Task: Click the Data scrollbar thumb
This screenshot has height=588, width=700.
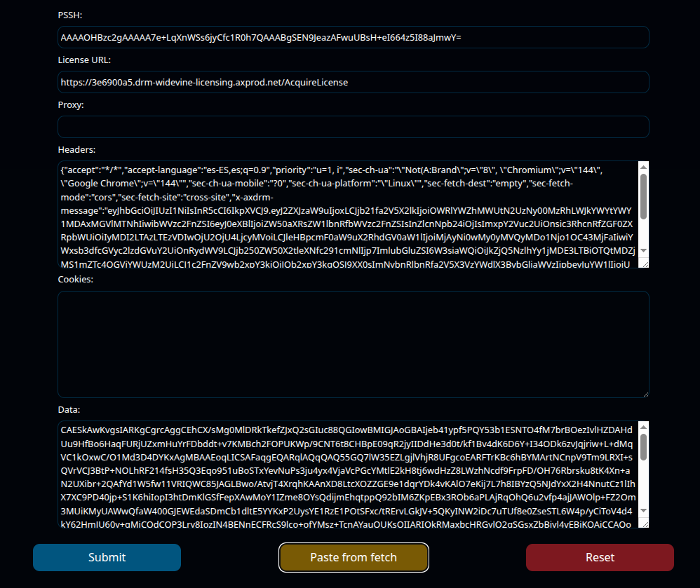Action: 643,447
